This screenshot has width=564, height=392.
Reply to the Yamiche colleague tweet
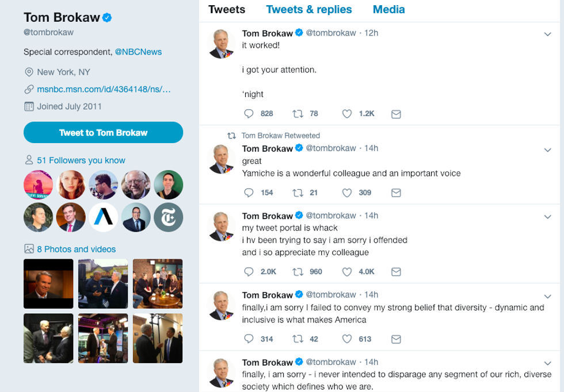click(249, 193)
